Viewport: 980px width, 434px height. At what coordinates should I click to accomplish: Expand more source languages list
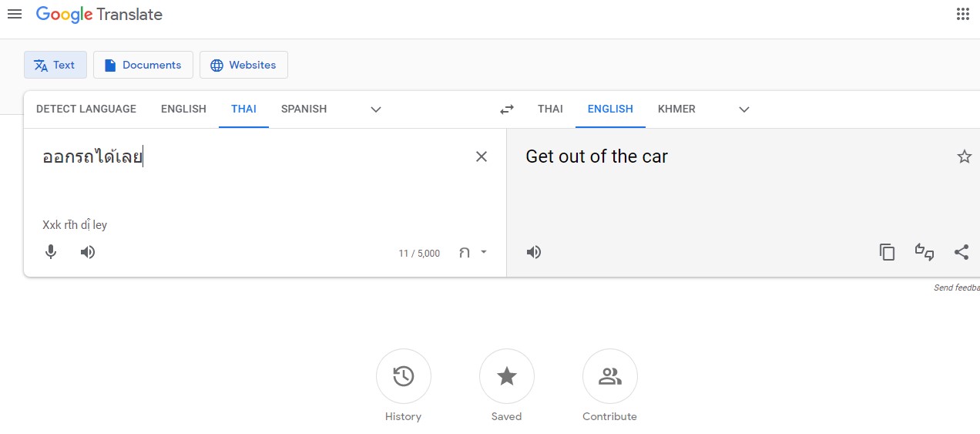tap(376, 109)
